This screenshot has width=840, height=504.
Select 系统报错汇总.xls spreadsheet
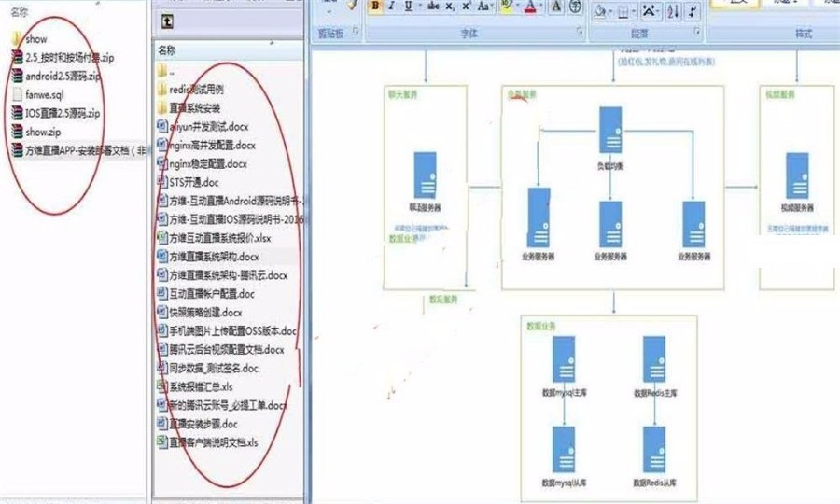[x=195, y=386]
